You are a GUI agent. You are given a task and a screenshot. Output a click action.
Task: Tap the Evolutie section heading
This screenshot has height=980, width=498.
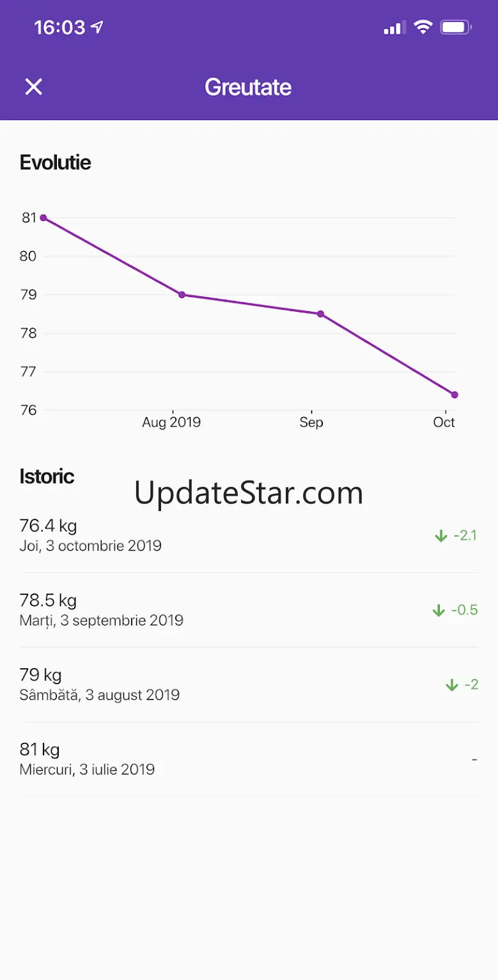point(55,162)
